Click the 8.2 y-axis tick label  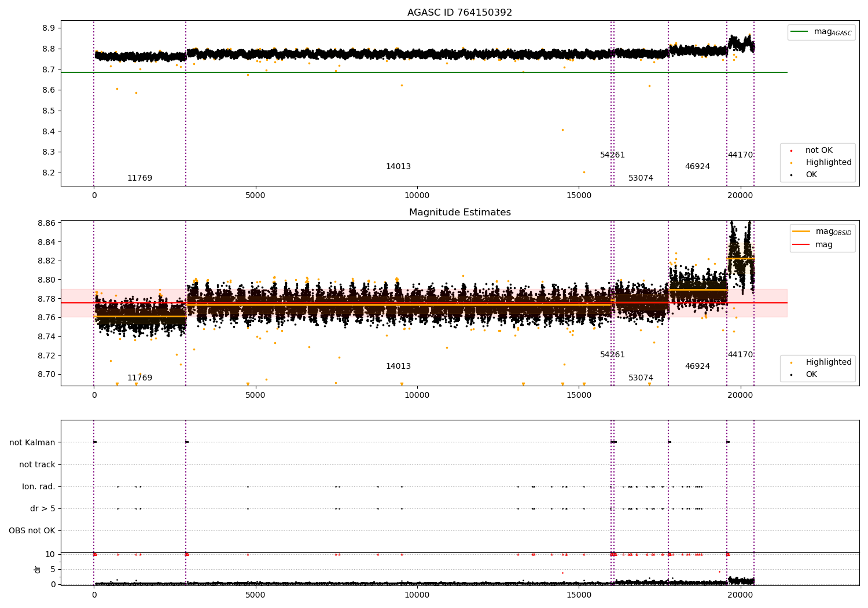[x=49, y=173]
